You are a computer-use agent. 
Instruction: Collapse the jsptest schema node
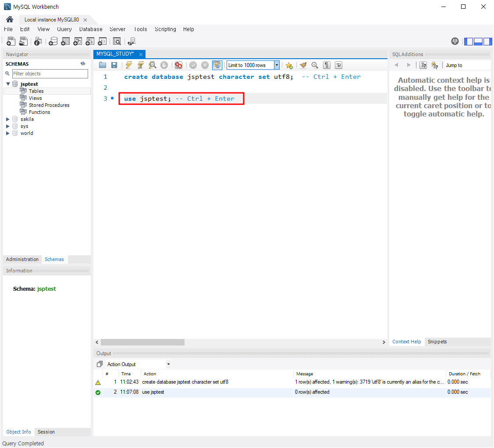pos(8,84)
